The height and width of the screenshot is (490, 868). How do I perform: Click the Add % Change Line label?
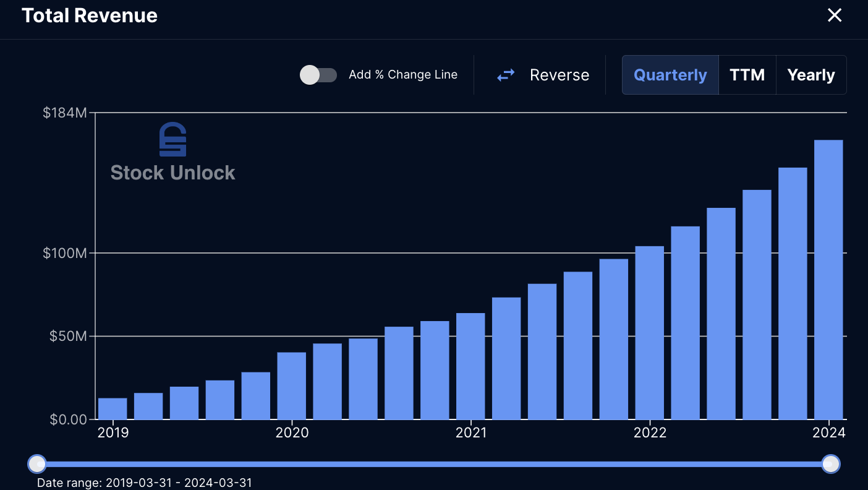click(x=403, y=75)
